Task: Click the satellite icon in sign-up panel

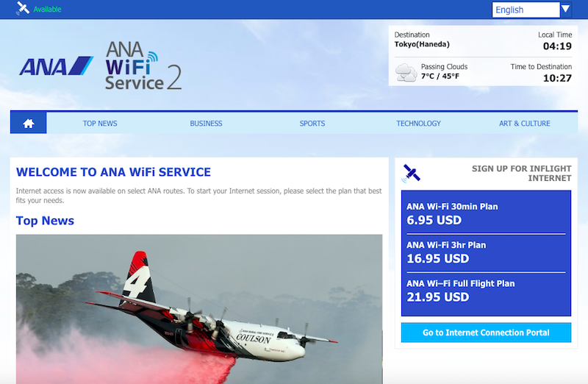Action: coord(412,174)
